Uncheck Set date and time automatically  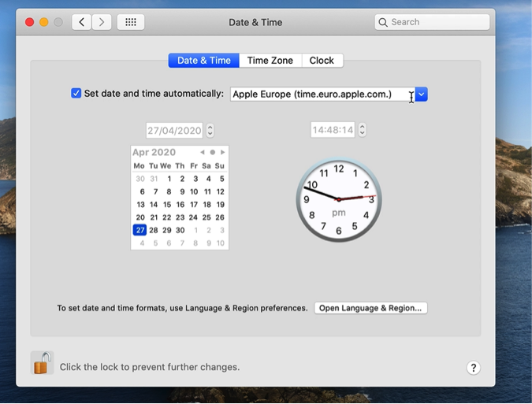(x=76, y=94)
